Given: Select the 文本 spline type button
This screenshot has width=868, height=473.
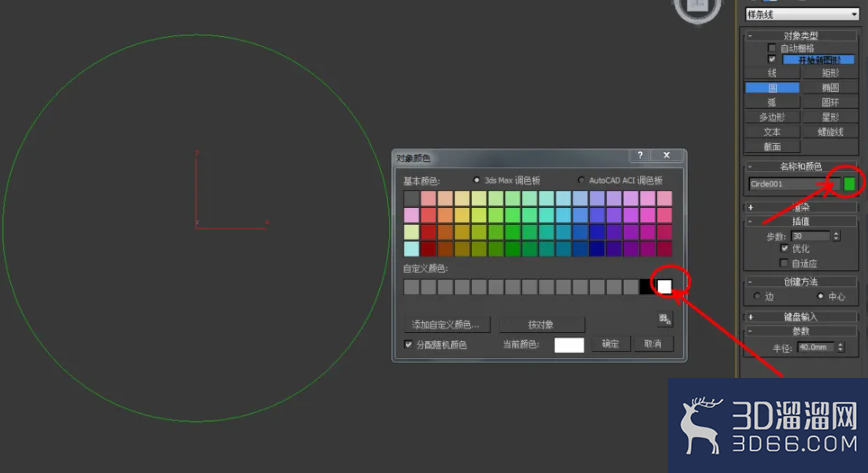Looking at the screenshot, I should tap(772, 132).
